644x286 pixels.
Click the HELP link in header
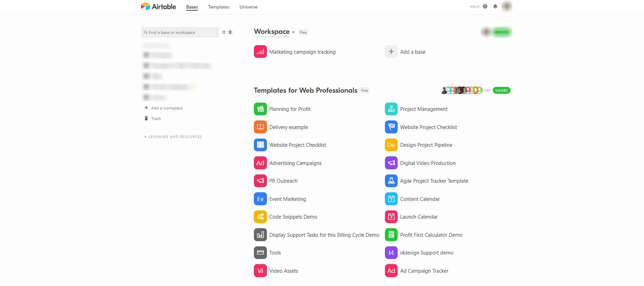(475, 6)
